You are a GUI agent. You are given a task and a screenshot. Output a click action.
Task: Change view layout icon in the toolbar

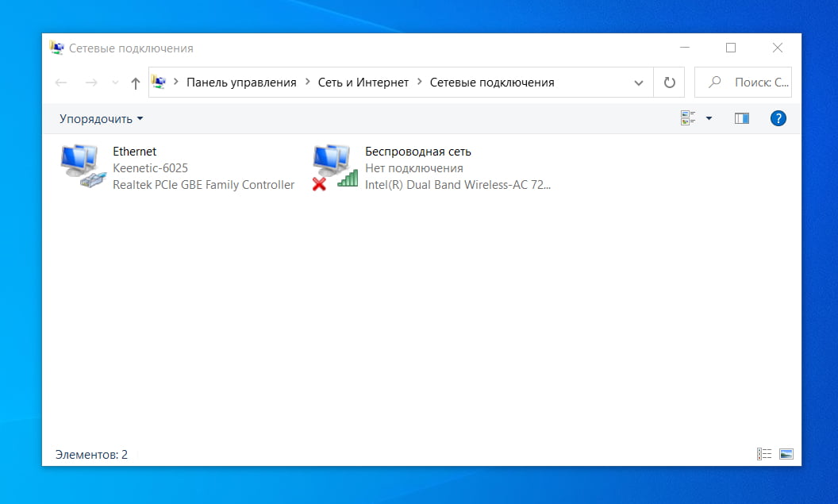(x=688, y=118)
